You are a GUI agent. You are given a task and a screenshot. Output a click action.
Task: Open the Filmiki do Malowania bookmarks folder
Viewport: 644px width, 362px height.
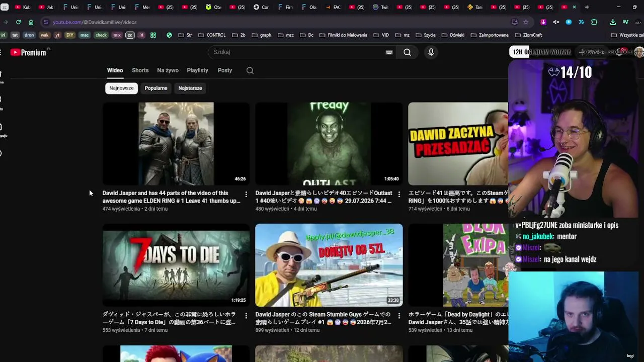343,35
